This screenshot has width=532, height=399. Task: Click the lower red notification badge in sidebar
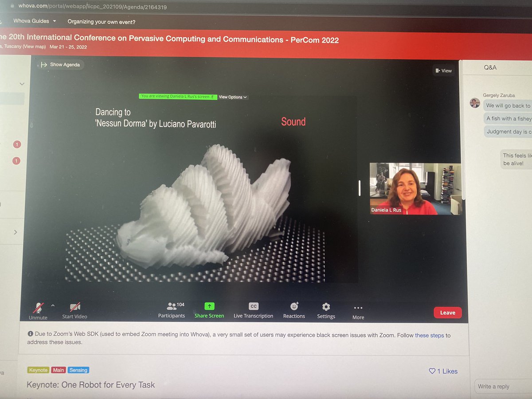[16, 160]
